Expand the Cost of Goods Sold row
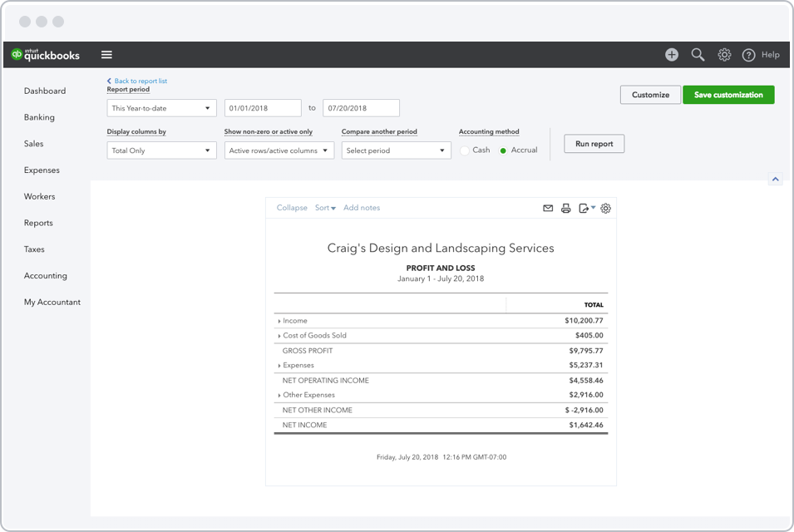Image resolution: width=794 pixels, height=532 pixels. click(279, 336)
